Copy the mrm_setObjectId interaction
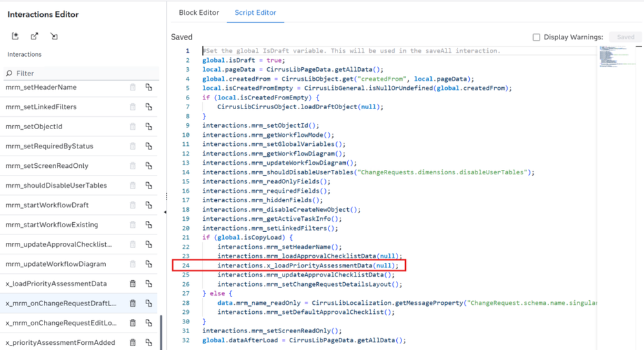Image resolution: width=644 pixels, height=350 pixels. (x=148, y=127)
